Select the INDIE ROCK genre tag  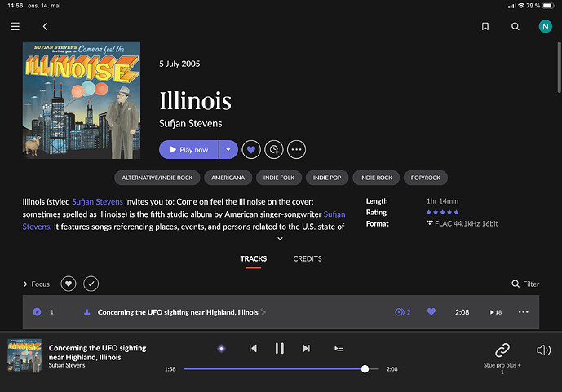click(x=376, y=178)
